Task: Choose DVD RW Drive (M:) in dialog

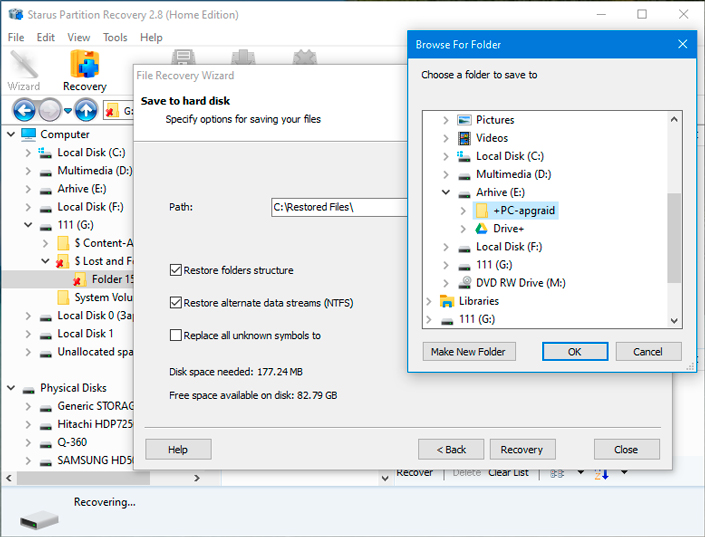Action: 521,283
